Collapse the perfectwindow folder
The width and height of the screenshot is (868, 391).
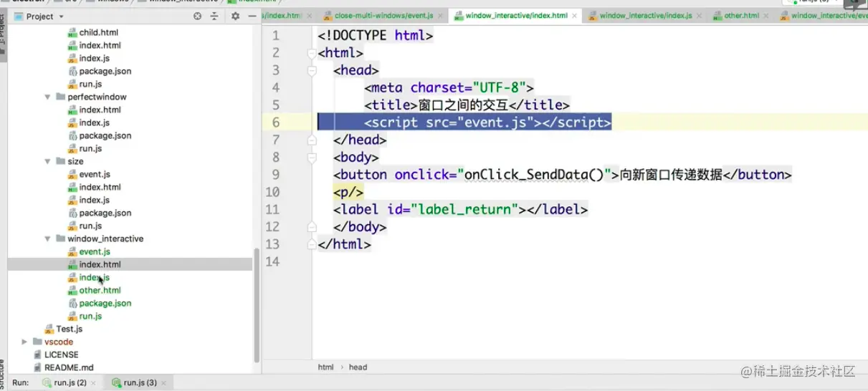click(x=48, y=97)
